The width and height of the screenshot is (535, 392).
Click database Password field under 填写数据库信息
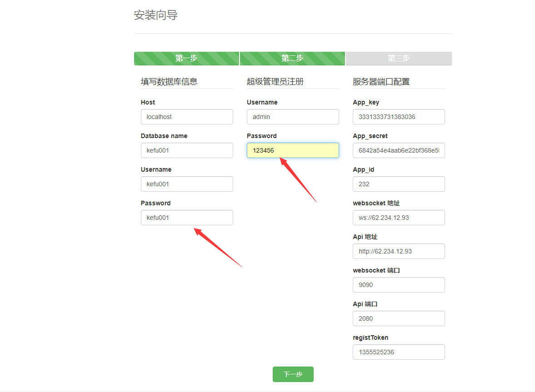pos(187,218)
